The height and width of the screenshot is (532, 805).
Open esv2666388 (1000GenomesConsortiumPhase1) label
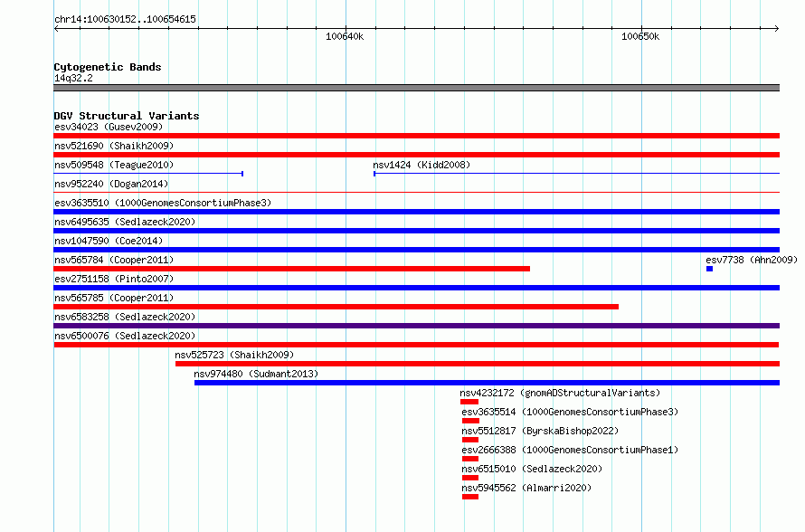[570, 450]
